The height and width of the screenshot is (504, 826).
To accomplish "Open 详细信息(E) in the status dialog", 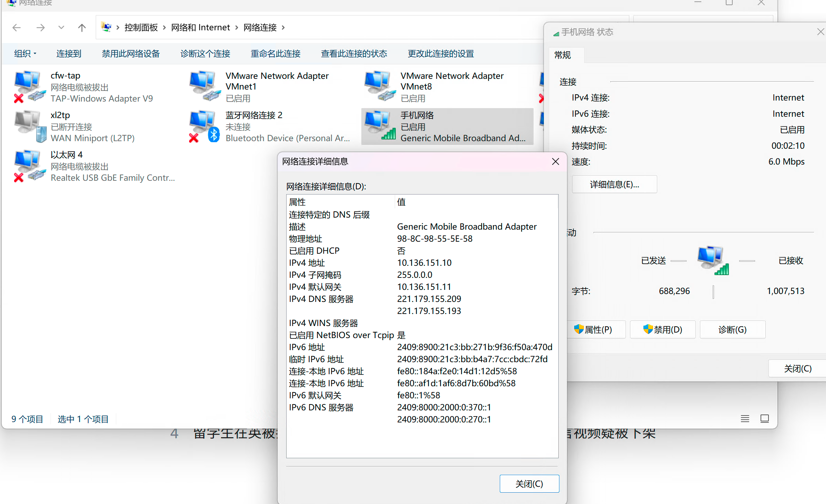I will pyautogui.click(x=614, y=184).
